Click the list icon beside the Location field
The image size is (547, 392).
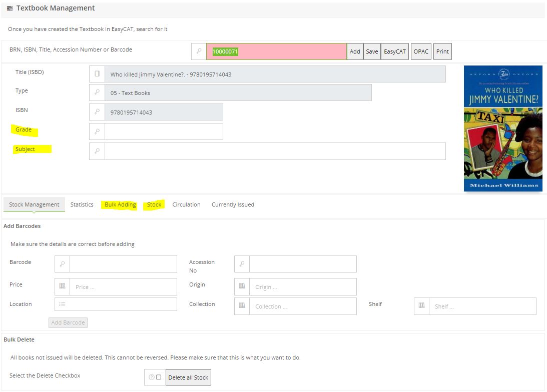[x=62, y=304]
